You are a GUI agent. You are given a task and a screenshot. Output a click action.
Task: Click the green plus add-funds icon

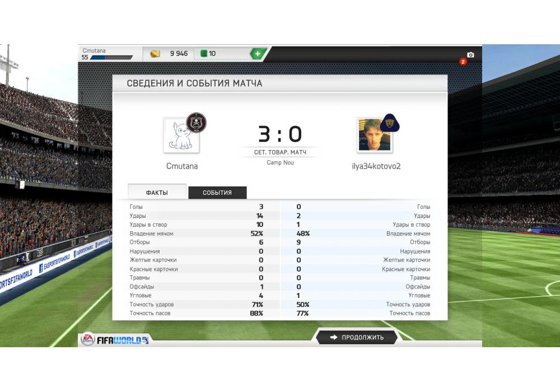[x=258, y=54]
